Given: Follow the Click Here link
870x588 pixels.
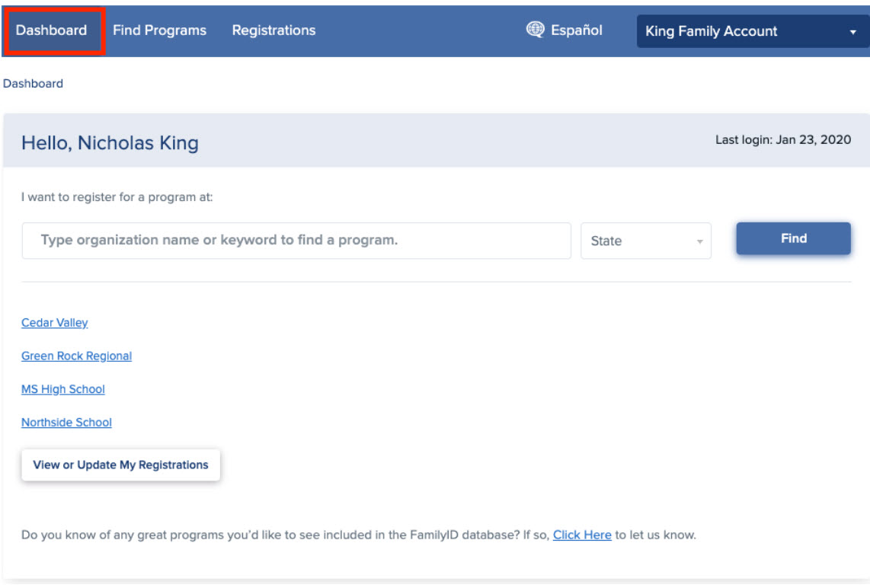Looking at the screenshot, I should [582, 535].
